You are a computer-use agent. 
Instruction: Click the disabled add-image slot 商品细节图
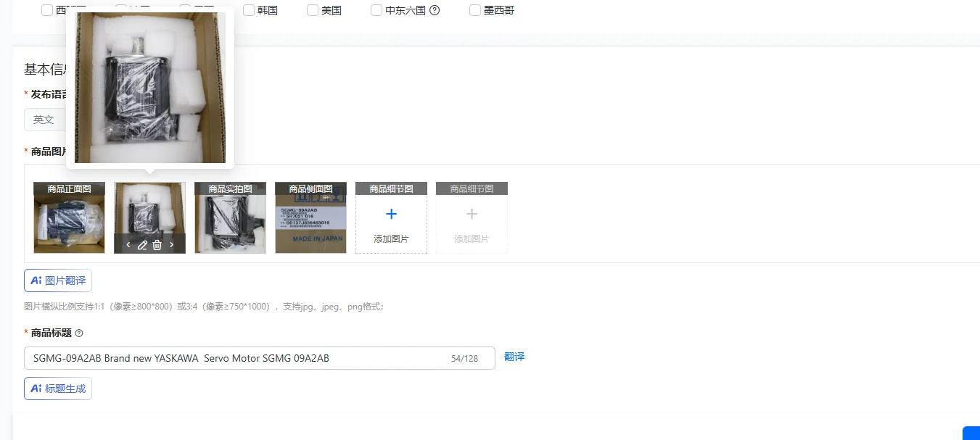(x=472, y=217)
